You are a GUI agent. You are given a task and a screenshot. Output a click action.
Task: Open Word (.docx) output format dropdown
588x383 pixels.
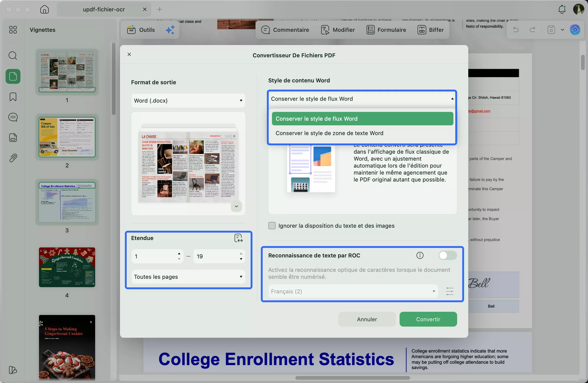(x=188, y=101)
